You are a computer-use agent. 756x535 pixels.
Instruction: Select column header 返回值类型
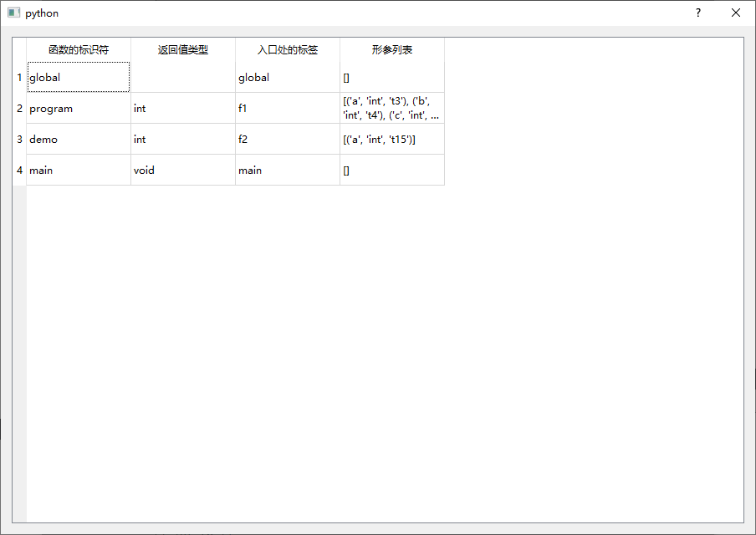tap(183, 49)
